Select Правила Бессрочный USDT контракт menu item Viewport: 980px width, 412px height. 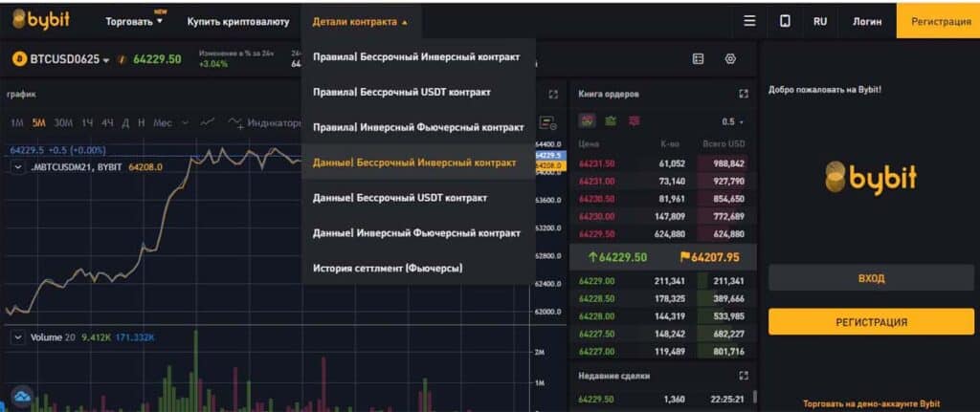coord(401,92)
